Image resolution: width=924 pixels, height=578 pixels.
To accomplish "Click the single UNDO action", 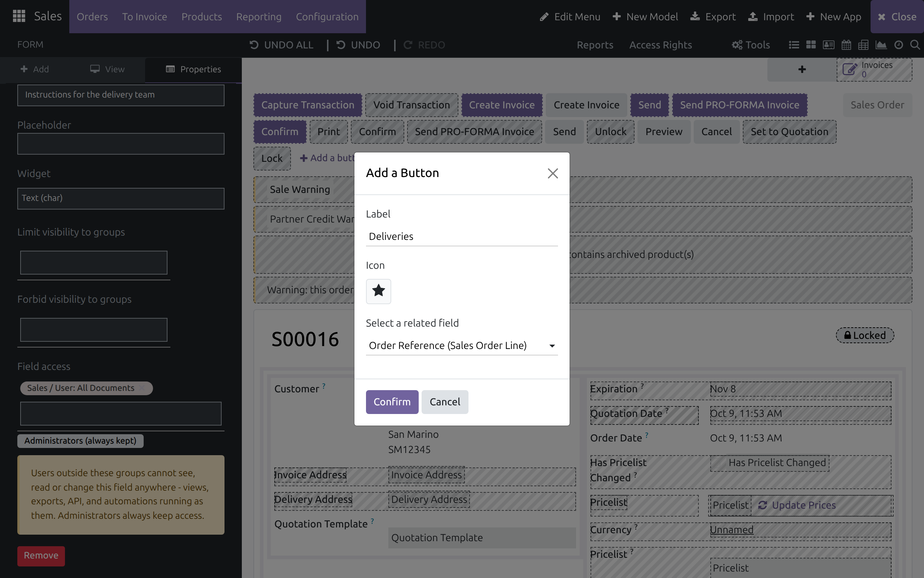I will point(358,45).
